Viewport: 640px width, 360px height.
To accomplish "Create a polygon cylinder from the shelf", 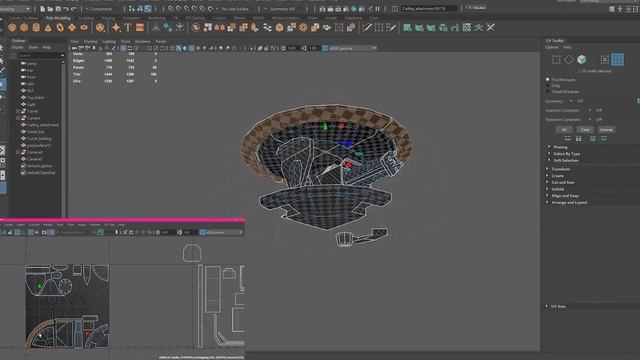I will click(x=36, y=27).
